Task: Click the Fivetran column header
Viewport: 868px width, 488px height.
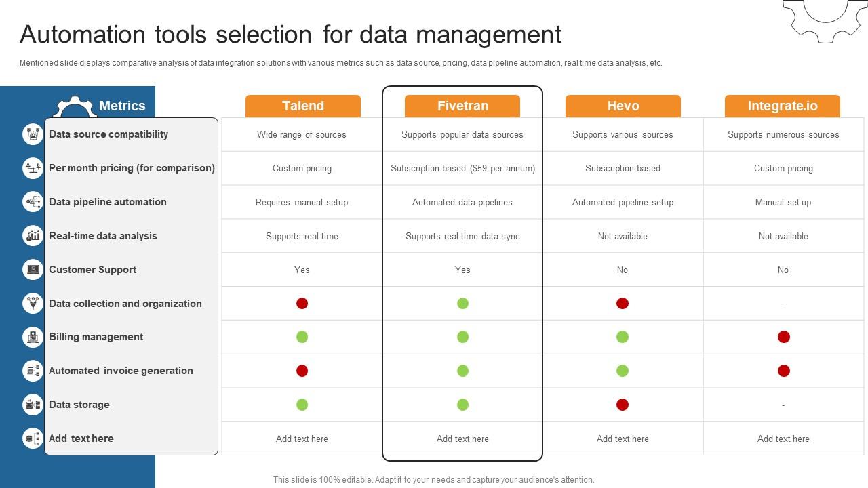Action: tap(462, 106)
